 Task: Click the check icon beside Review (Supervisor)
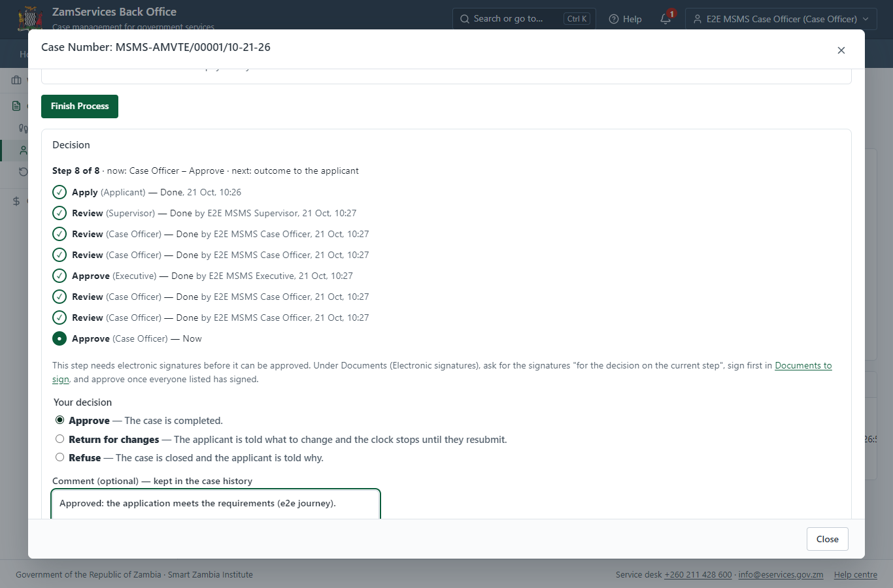(x=59, y=213)
